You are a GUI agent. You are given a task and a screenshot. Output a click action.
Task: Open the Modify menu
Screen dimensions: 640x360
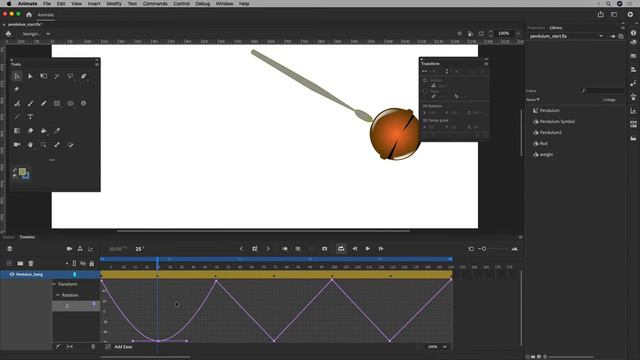point(114,4)
